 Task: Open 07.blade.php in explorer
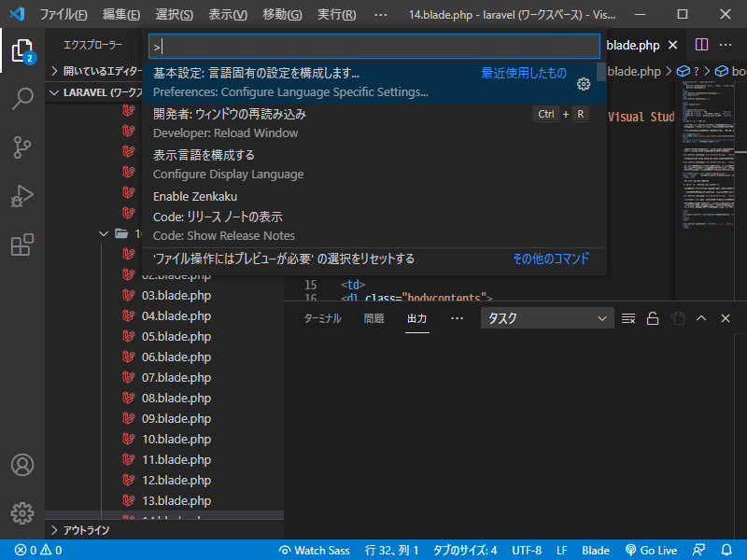click(176, 378)
